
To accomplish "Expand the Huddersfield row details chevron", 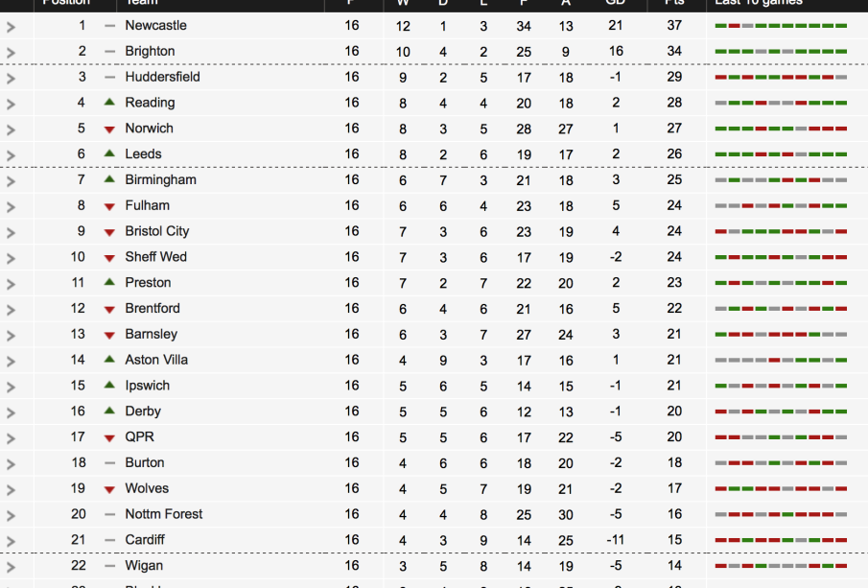I will click(x=12, y=78).
